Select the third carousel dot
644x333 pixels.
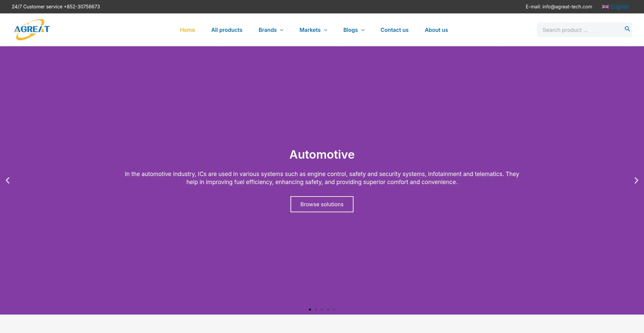coord(322,310)
